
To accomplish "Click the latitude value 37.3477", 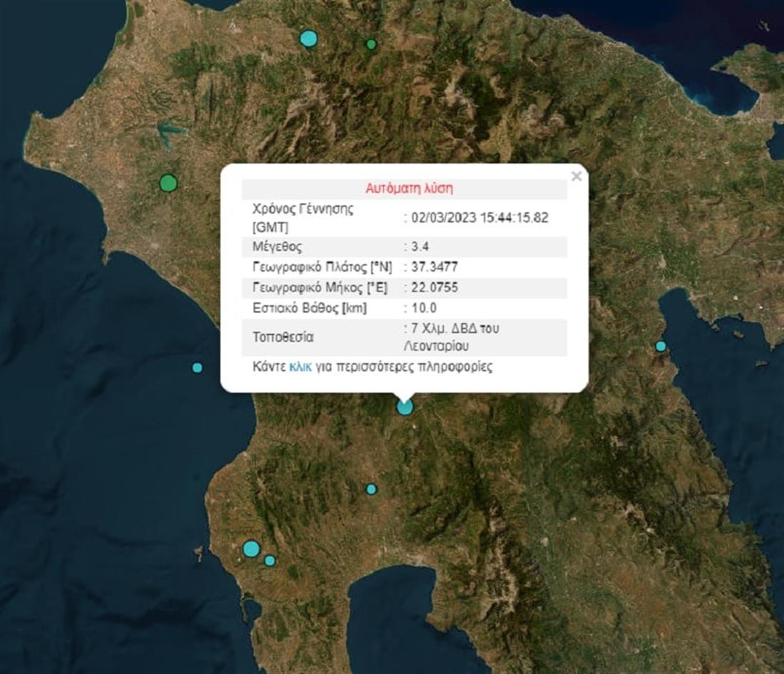I will tap(433, 267).
